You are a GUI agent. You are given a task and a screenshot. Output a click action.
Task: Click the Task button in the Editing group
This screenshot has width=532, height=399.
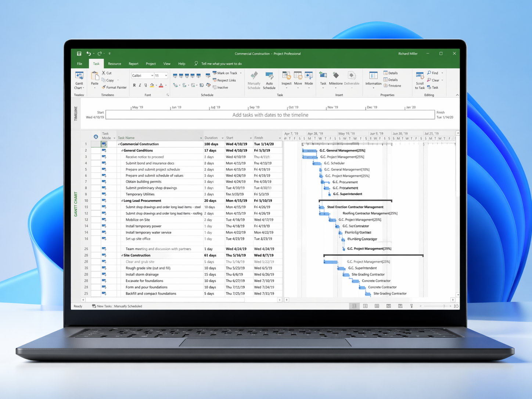[x=432, y=87]
